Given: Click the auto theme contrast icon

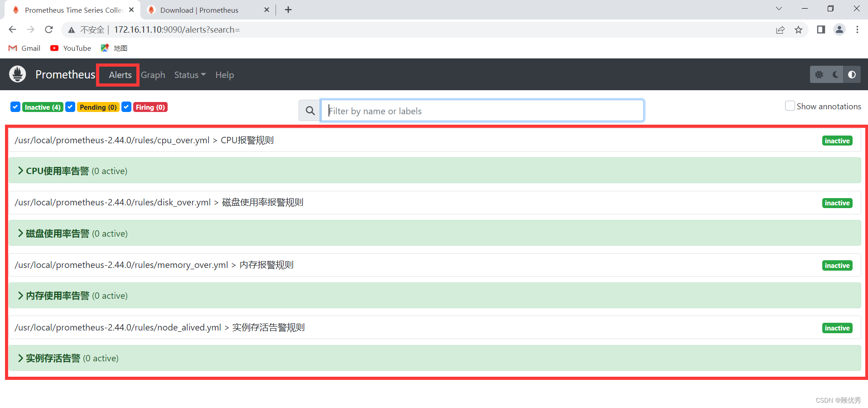Looking at the screenshot, I should click(x=852, y=74).
